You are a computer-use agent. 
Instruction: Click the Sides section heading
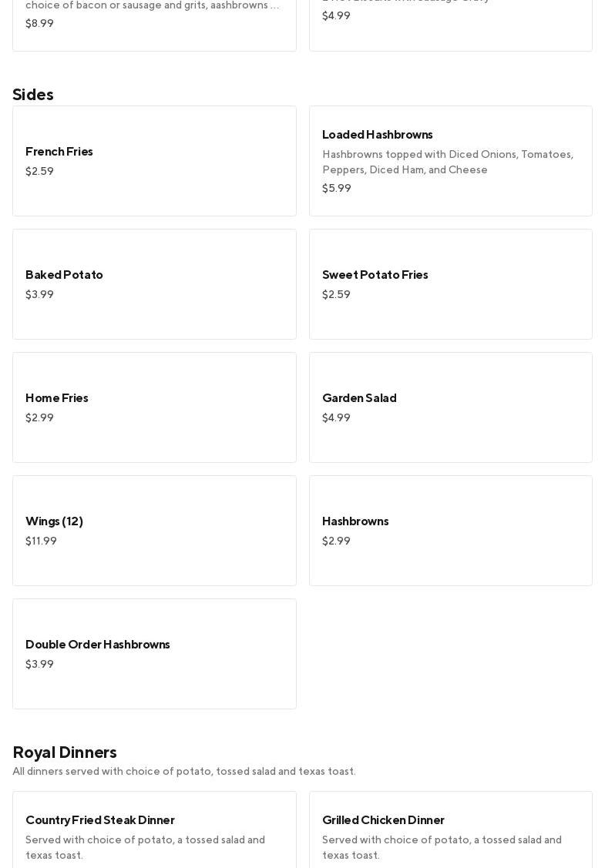(x=33, y=94)
